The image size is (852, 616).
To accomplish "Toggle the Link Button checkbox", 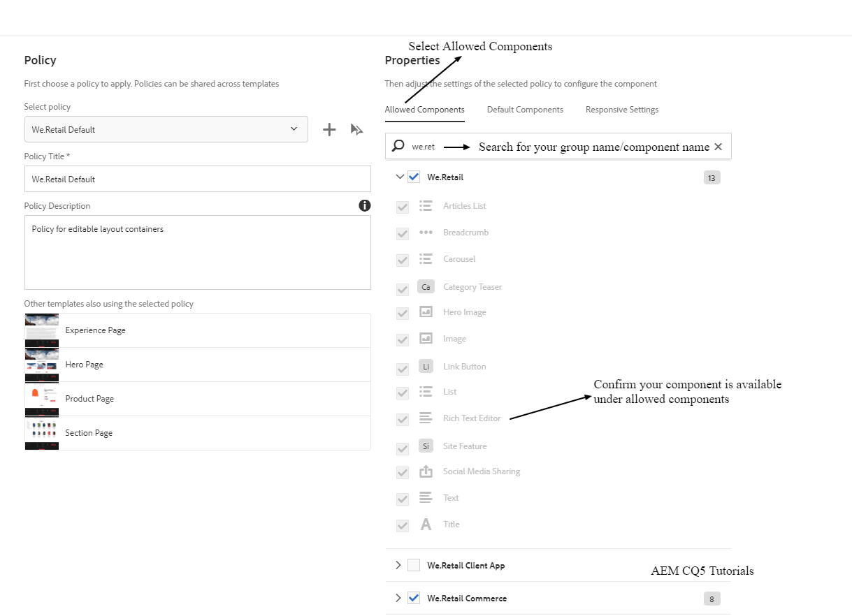I will [403, 369].
